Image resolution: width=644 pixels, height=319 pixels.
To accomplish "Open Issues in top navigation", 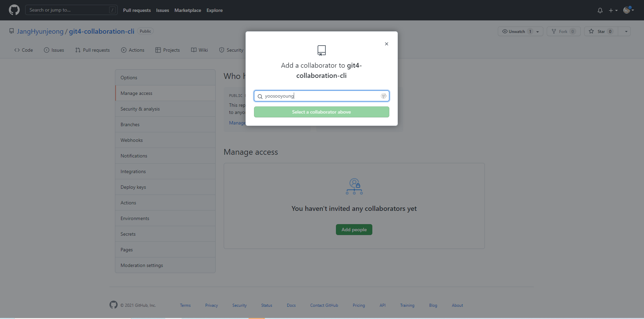I will (x=163, y=10).
